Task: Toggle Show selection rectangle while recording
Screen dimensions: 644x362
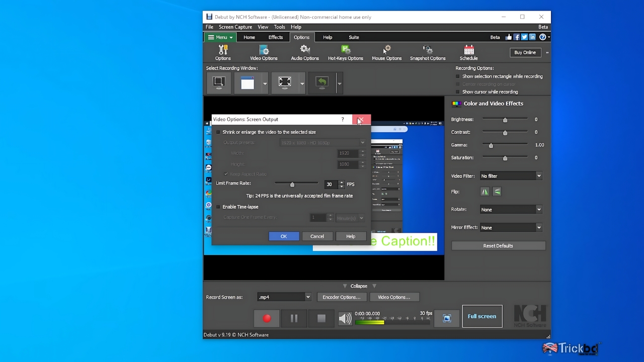Action: tap(458, 76)
